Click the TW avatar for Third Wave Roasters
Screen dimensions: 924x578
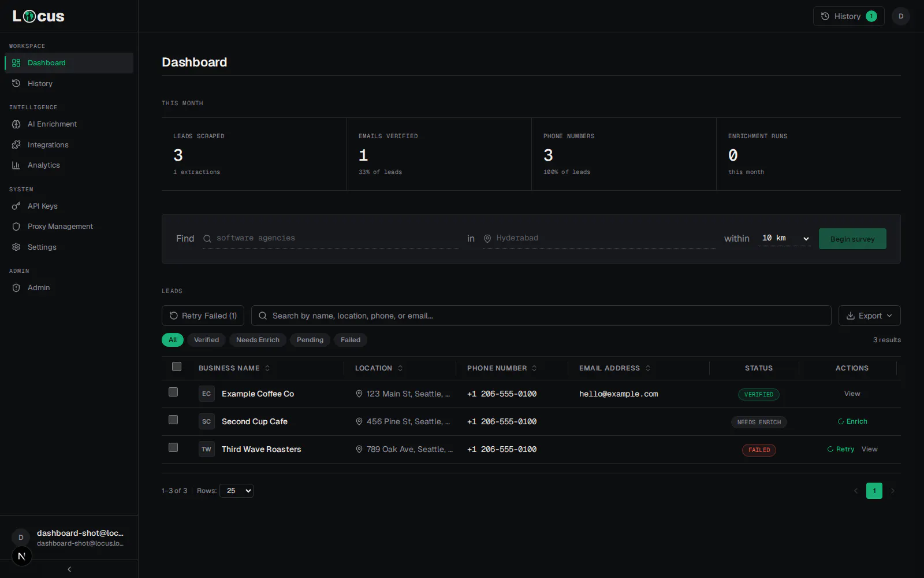207,449
